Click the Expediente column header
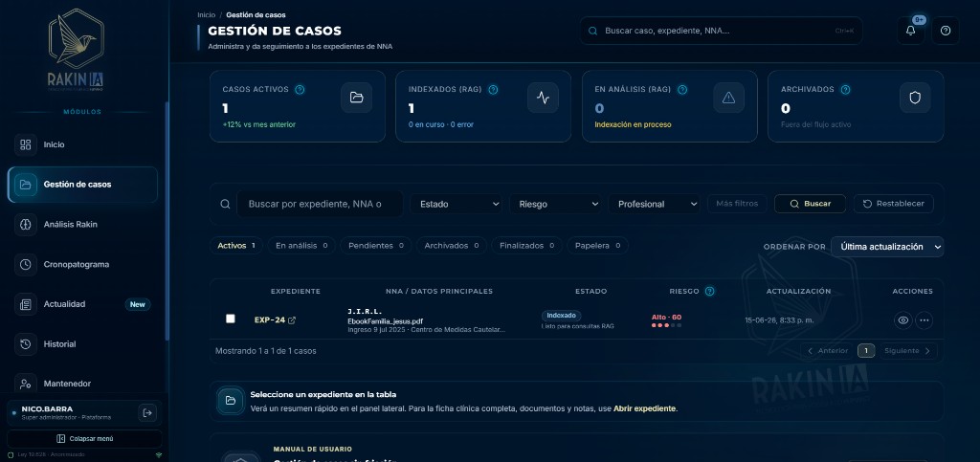The image size is (980, 462). (295, 292)
